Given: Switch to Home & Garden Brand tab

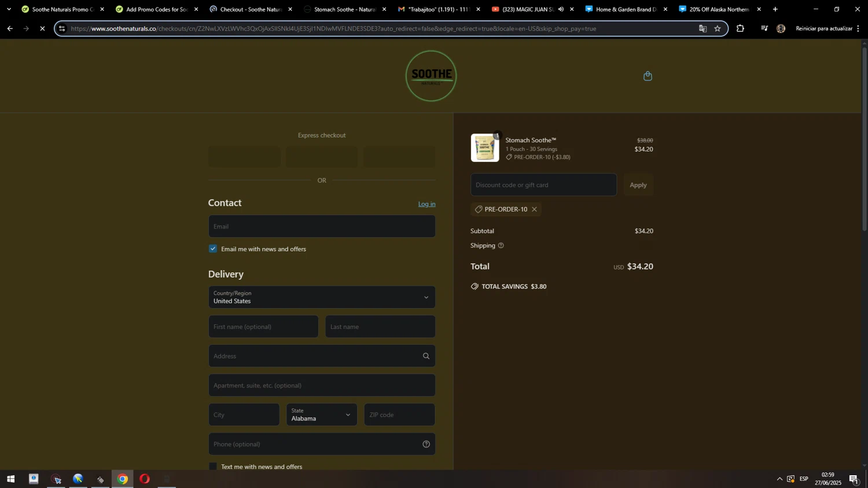Looking at the screenshot, I should click(x=627, y=9).
